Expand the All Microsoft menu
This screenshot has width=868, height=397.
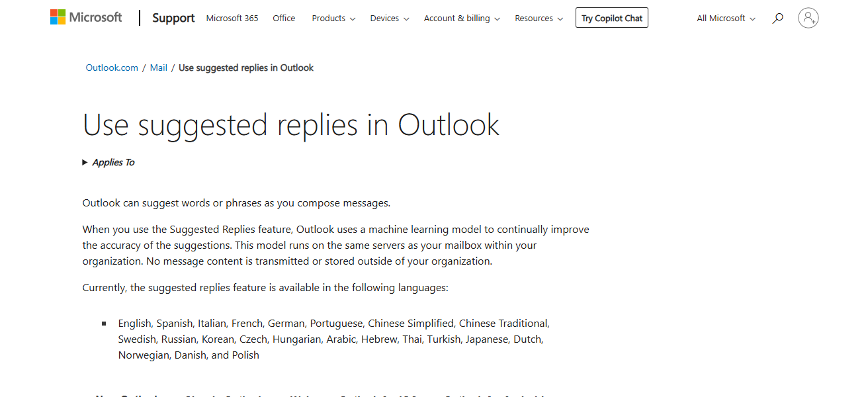click(x=725, y=18)
